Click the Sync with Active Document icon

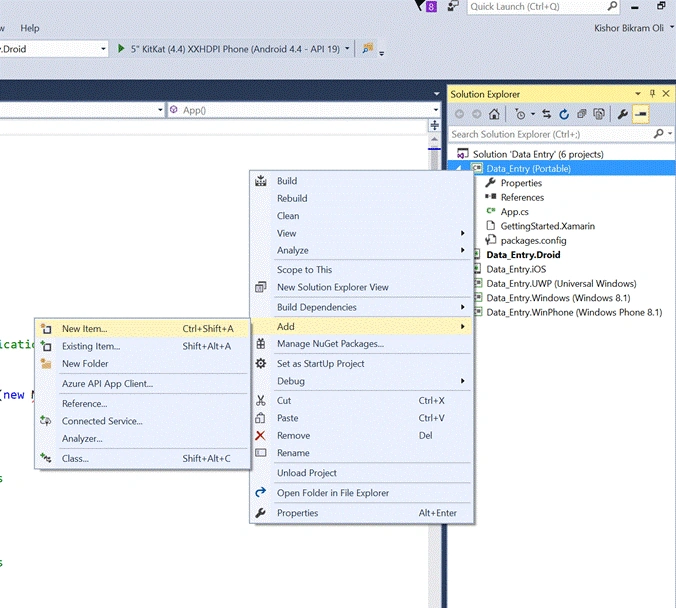546,114
